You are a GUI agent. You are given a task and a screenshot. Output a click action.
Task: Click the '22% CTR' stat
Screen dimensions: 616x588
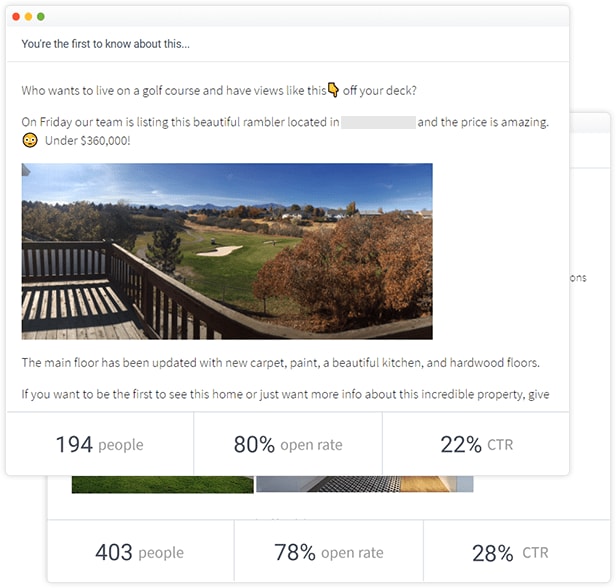pos(476,444)
